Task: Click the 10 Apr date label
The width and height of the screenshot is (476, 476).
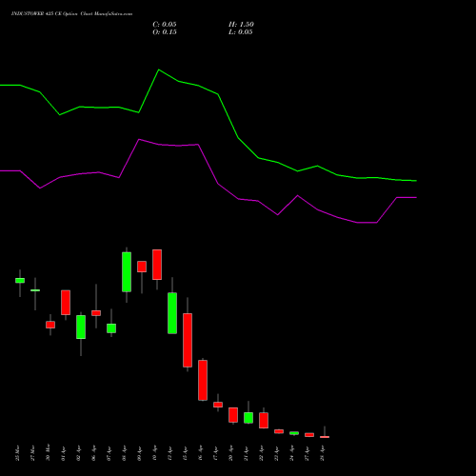Action: 154,453
